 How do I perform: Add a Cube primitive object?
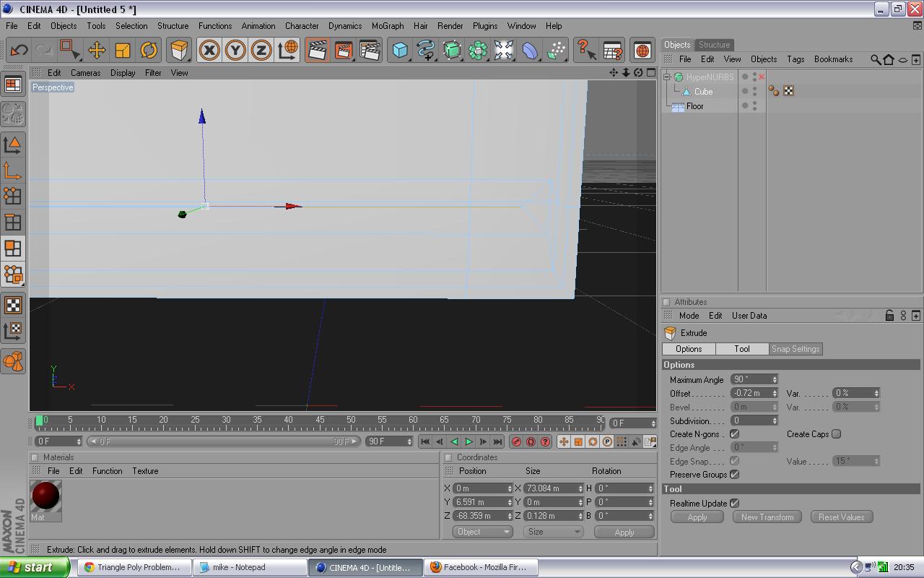click(x=400, y=50)
